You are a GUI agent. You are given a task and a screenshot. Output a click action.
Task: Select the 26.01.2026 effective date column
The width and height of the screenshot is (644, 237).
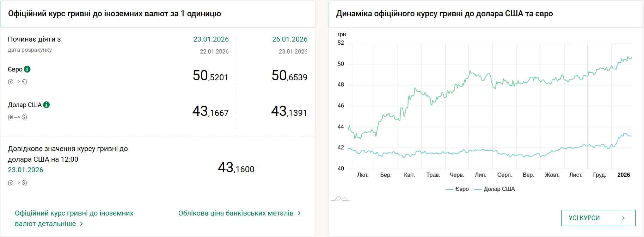tap(290, 39)
